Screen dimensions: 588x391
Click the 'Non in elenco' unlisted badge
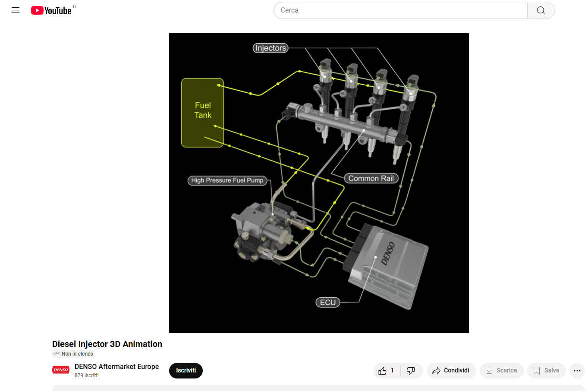coord(74,354)
